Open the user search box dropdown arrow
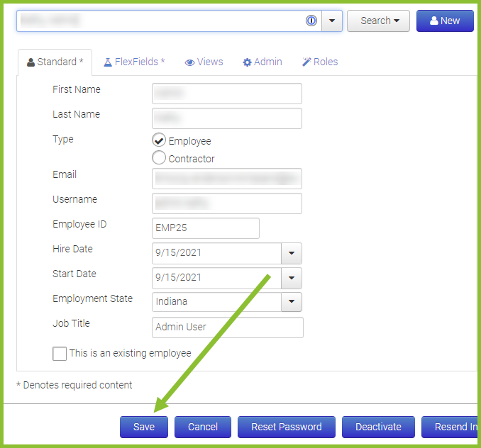This screenshot has width=481, height=448. coord(331,21)
